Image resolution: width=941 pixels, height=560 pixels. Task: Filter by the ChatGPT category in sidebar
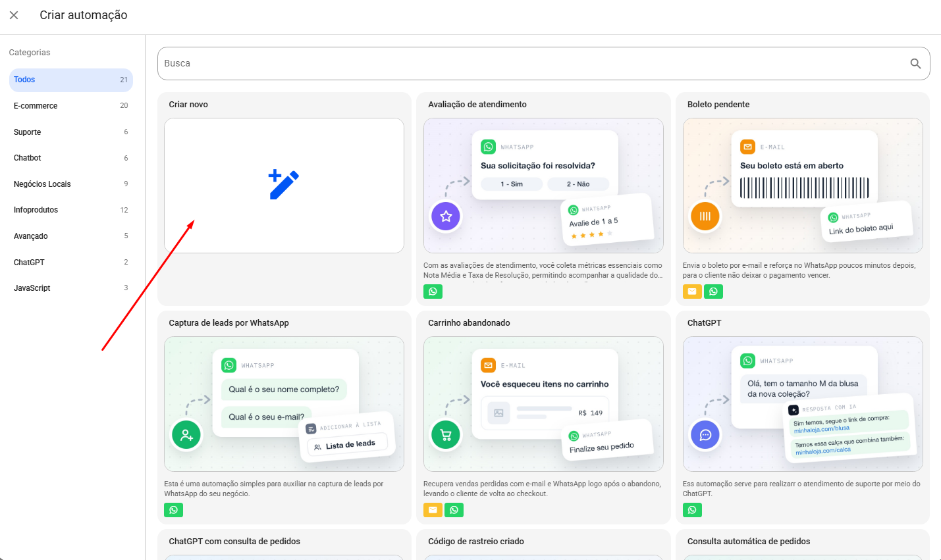click(71, 263)
